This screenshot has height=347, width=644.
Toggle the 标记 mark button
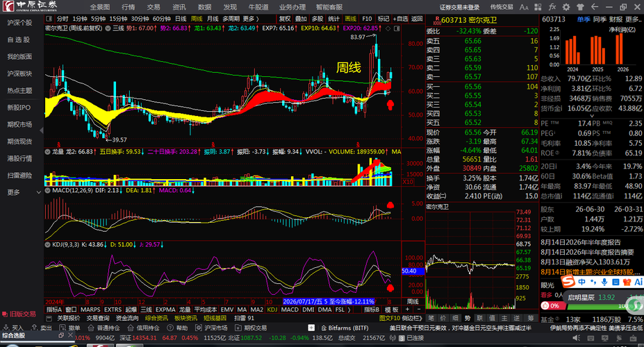click(x=383, y=19)
